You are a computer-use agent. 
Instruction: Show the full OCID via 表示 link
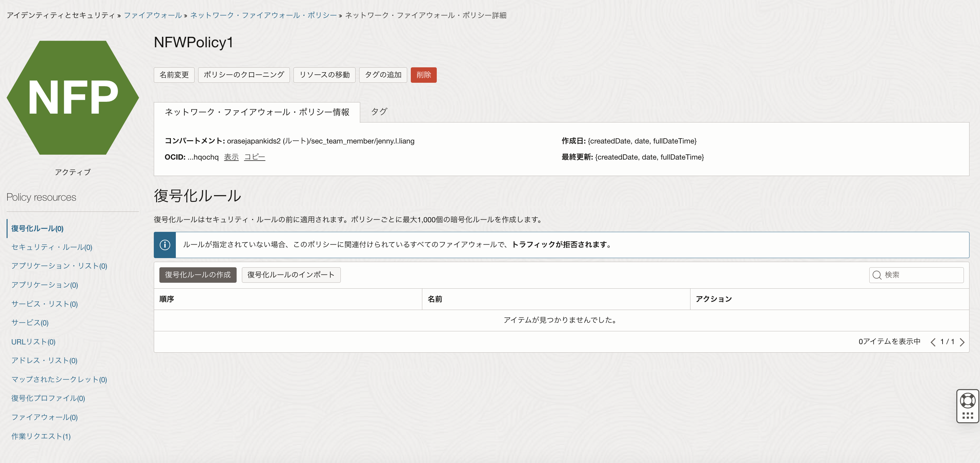[x=231, y=157]
